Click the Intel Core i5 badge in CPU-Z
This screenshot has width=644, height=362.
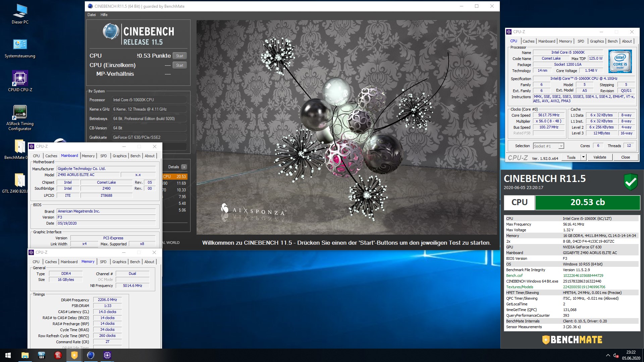pyautogui.click(x=620, y=61)
